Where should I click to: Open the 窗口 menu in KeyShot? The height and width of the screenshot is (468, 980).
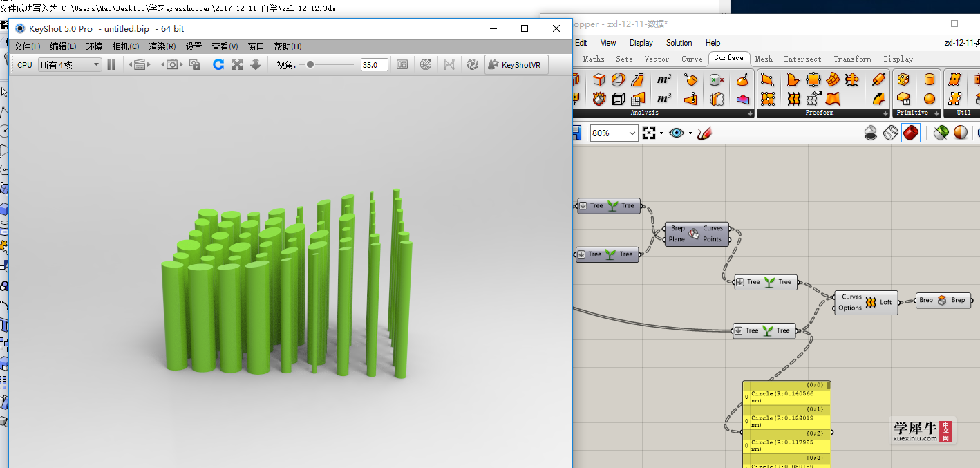coord(256,46)
